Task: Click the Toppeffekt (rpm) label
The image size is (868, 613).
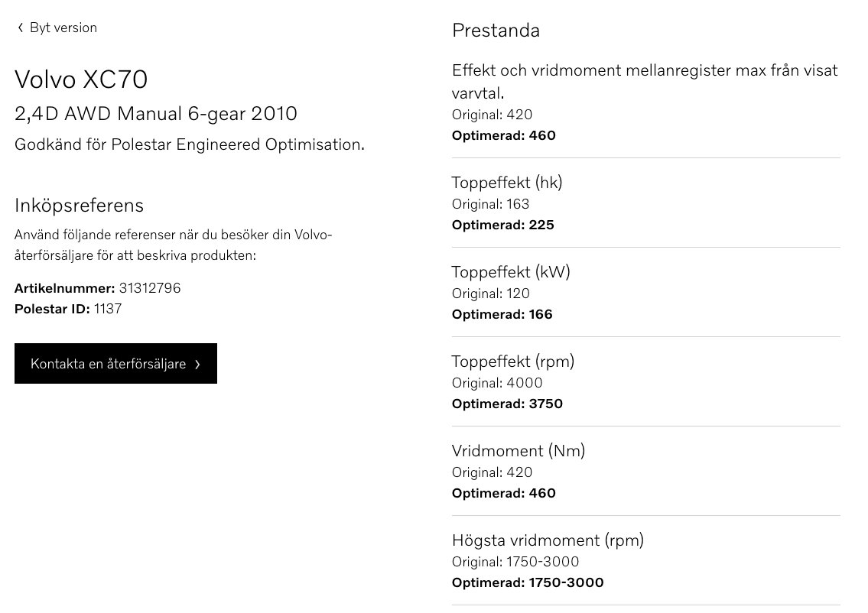Action: click(x=512, y=361)
